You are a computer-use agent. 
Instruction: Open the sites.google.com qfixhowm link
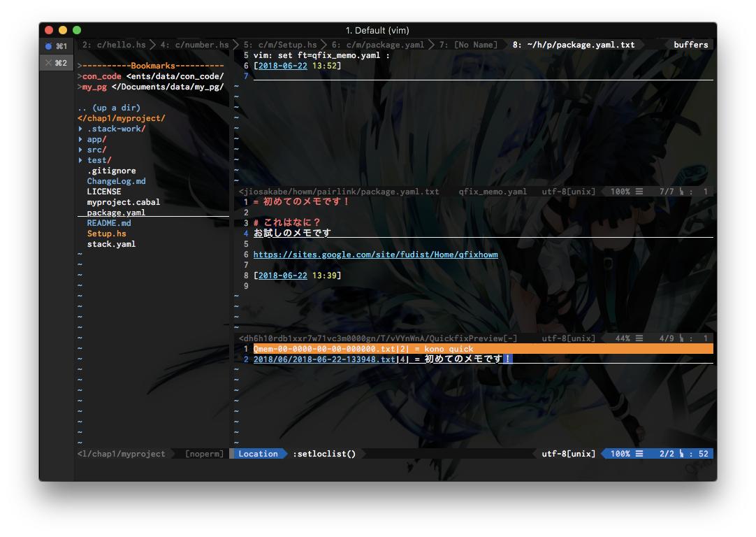click(375, 255)
